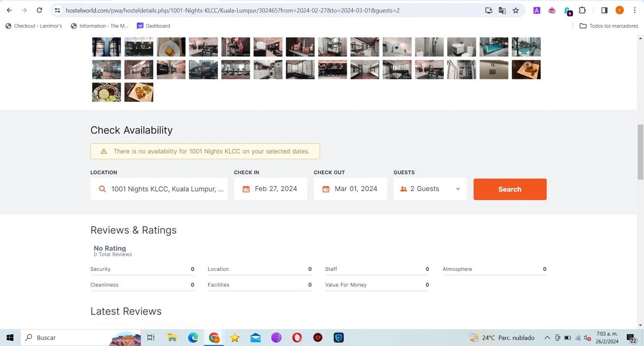Image resolution: width=644 pixels, height=346 pixels.
Task: Switch to Chrome in the taskbar
Action: click(x=214, y=338)
